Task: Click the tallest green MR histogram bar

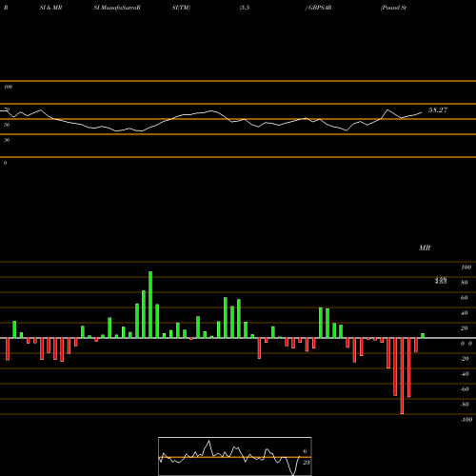Action: 150,305
